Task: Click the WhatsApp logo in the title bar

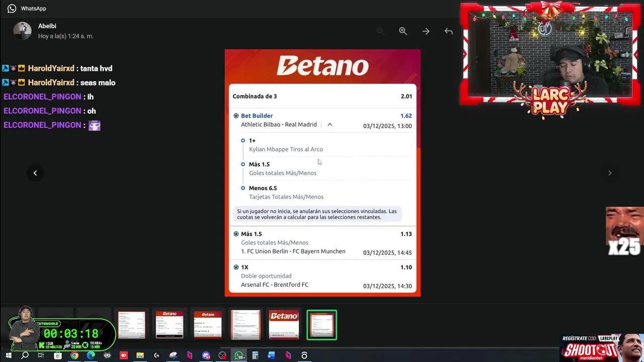Action: pyautogui.click(x=12, y=9)
